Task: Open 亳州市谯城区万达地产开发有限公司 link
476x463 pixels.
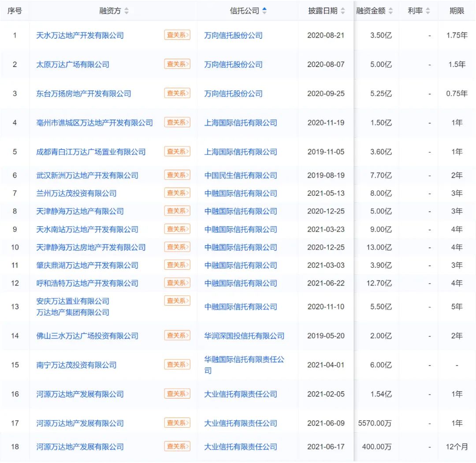Action: click(94, 123)
